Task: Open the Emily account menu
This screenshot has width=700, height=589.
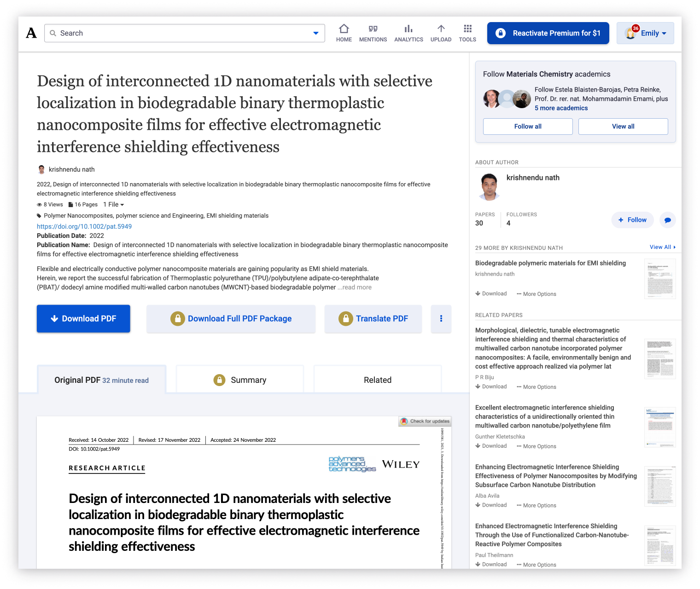Action: pos(645,33)
